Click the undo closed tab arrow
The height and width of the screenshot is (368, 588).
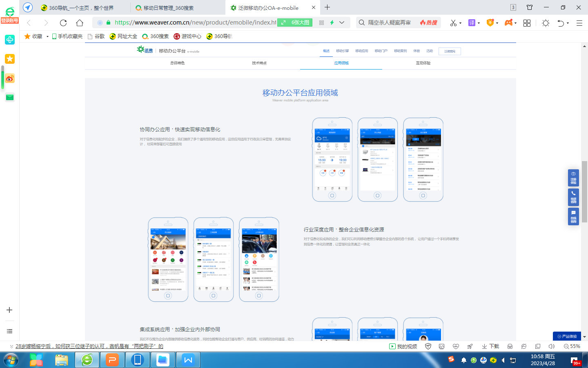point(561,23)
